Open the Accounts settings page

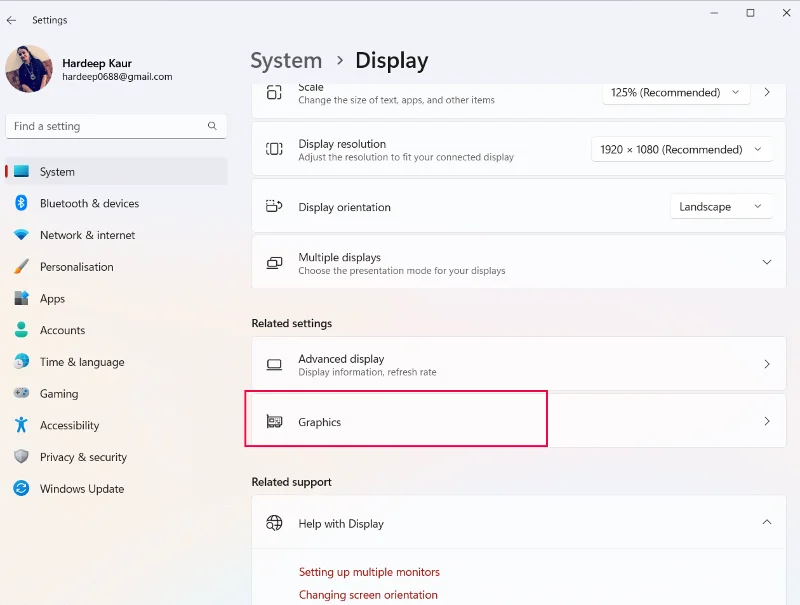click(116, 330)
